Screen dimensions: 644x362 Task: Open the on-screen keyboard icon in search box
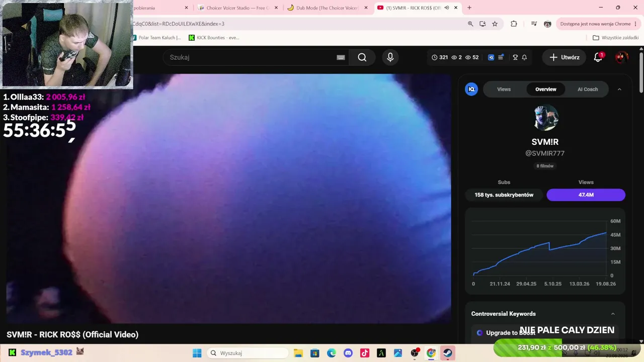tap(341, 57)
